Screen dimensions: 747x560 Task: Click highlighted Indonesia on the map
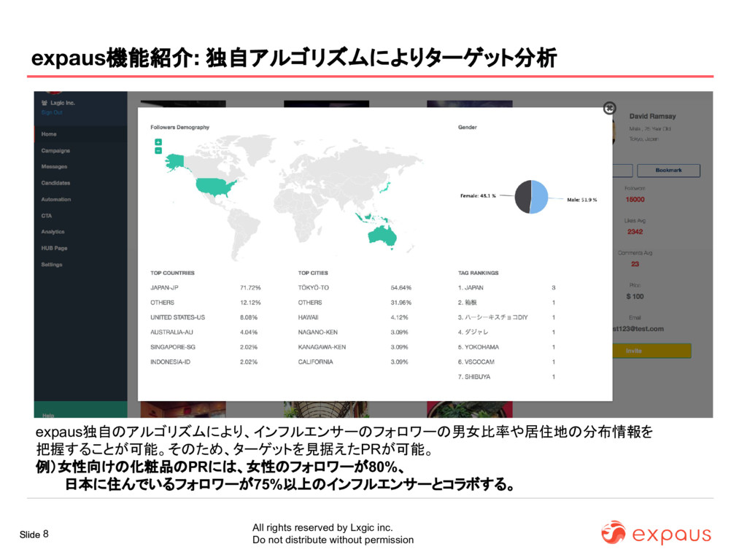click(371, 219)
